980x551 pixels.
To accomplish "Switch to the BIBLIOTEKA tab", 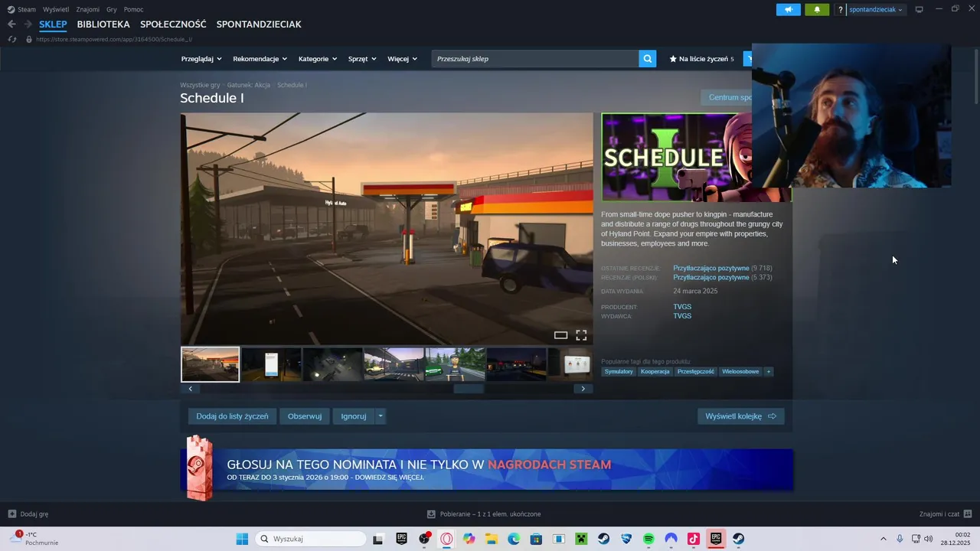I will point(103,24).
